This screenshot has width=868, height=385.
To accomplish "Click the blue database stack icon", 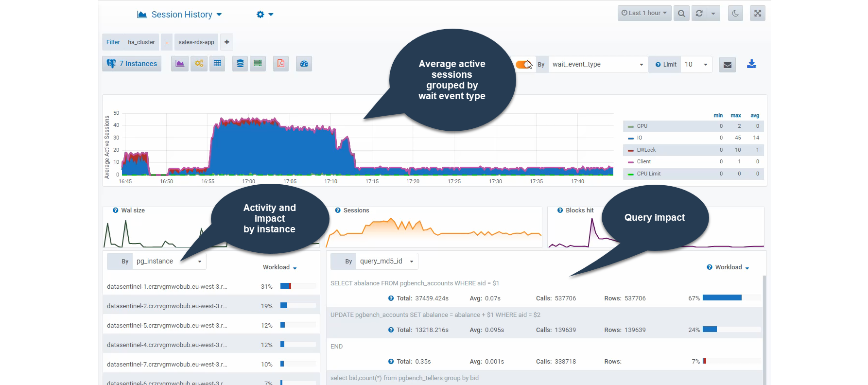I will point(240,64).
